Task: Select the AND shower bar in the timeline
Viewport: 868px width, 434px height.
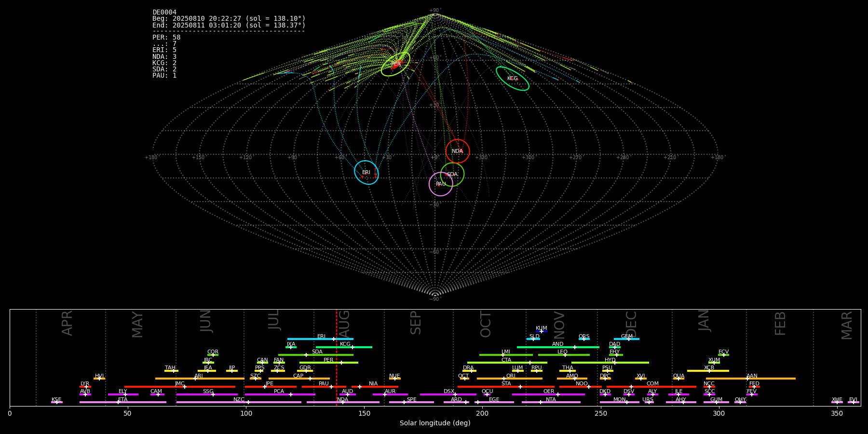Action: pos(558,347)
